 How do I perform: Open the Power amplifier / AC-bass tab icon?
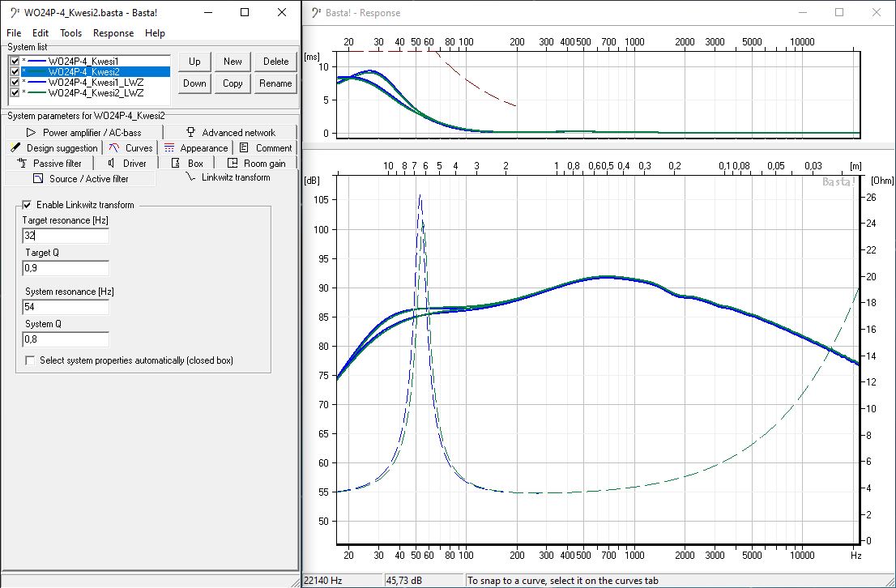tap(32, 133)
